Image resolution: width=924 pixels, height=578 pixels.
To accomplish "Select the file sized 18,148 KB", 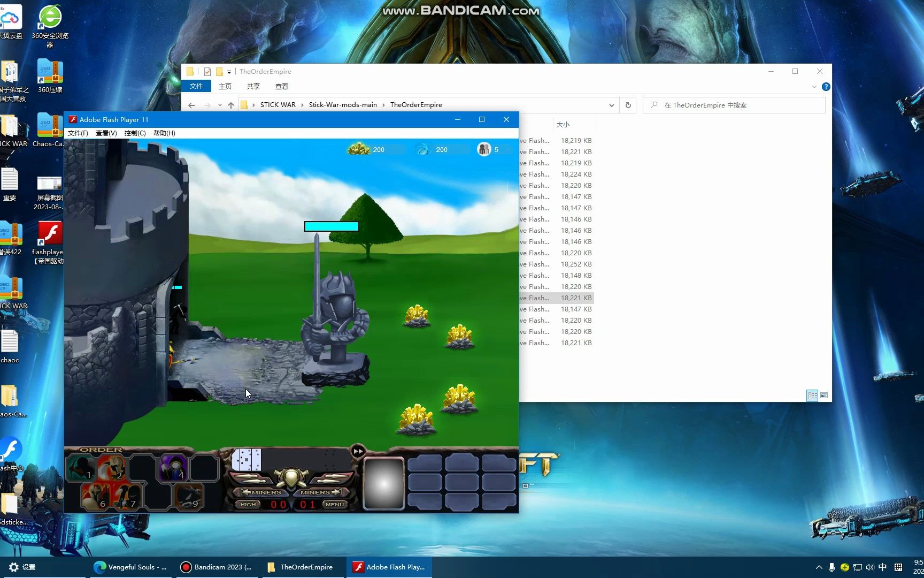I will click(556, 276).
